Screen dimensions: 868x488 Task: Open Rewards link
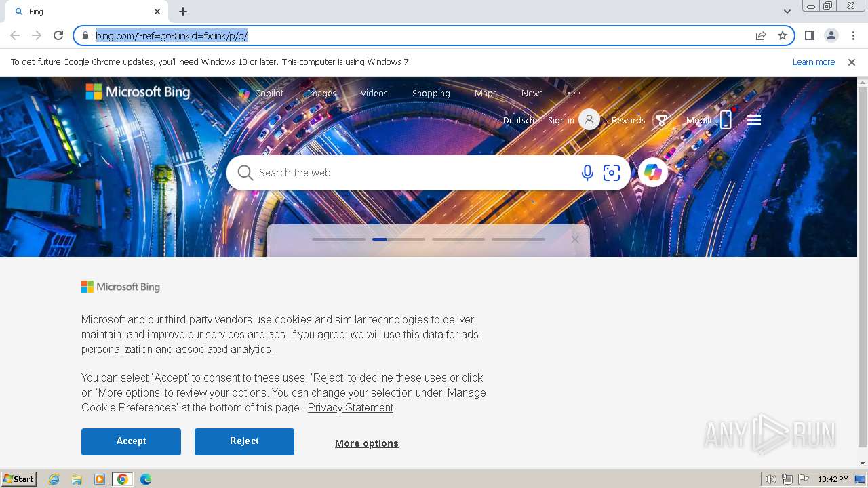[x=628, y=120]
